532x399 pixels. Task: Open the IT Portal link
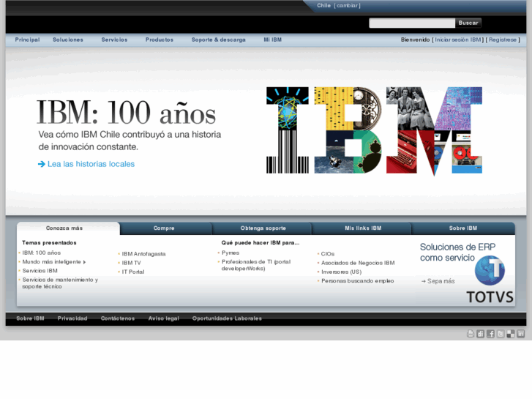[133, 272]
